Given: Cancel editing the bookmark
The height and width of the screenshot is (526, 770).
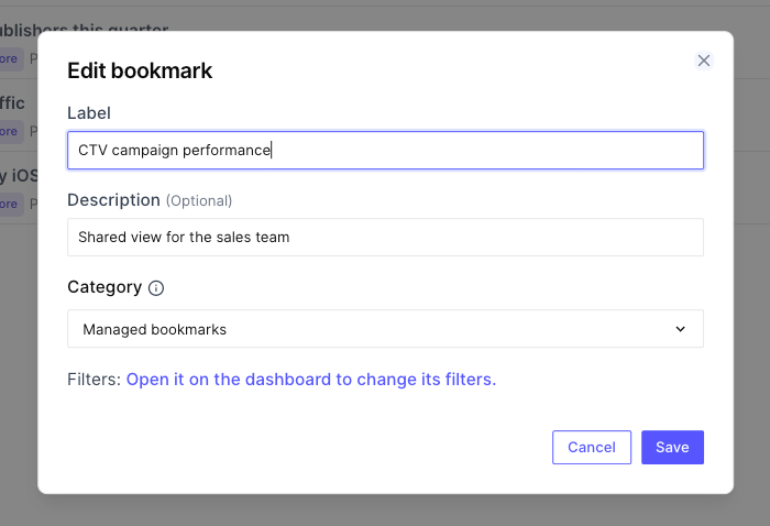Looking at the screenshot, I should [x=592, y=447].
